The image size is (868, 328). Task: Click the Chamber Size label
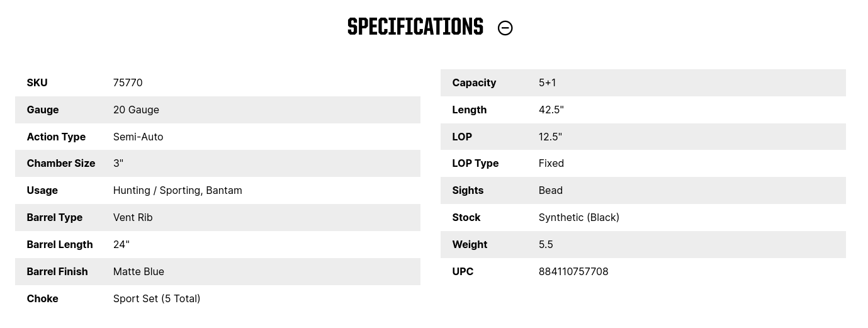coord(61,163)
